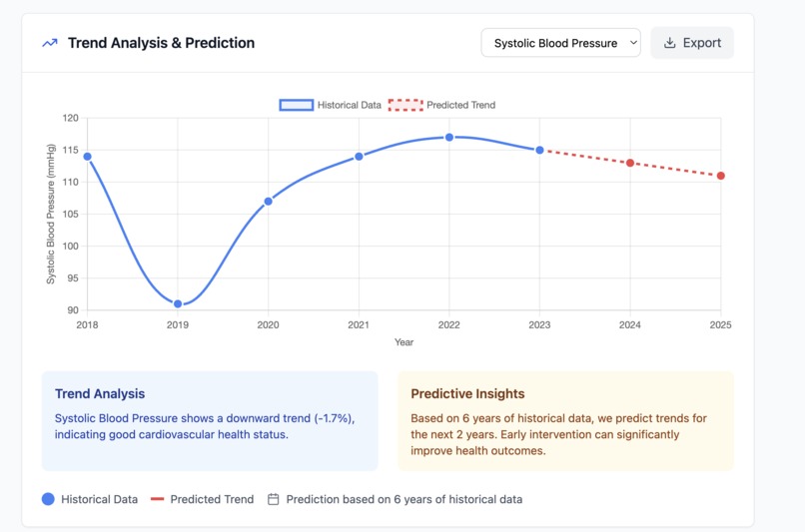Click the 2024 predicted red data point
Screen dimensions: 805x532
tap(630, 163)
